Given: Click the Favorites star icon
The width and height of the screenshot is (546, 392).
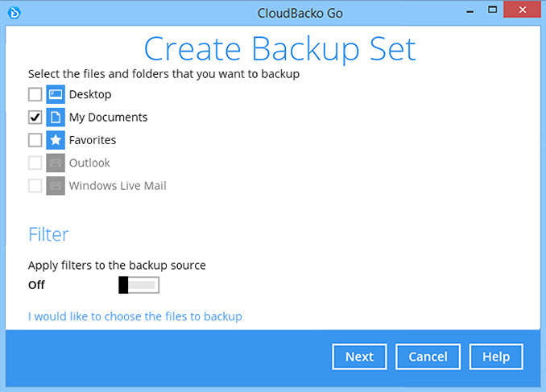Looking at the screenshot, I should pyautogui.click(x=56, y=140).
